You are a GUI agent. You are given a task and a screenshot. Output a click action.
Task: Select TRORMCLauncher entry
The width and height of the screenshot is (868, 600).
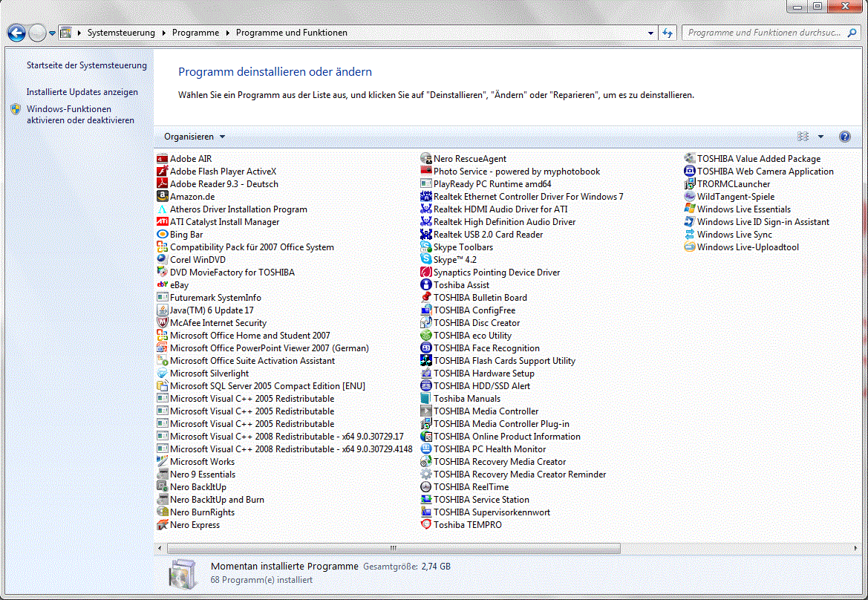pyautogui.click(x=728, y=183)
